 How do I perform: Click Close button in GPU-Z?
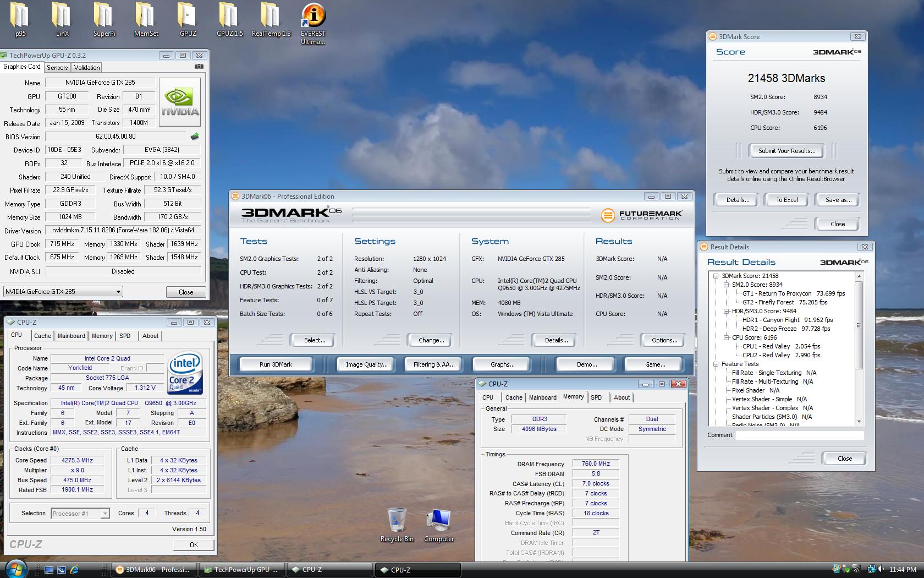point(186,292)
